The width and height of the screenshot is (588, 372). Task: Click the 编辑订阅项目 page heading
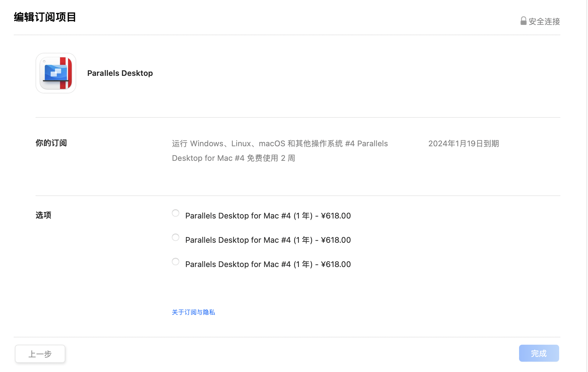pyautogui.click(x=45, y=17)
